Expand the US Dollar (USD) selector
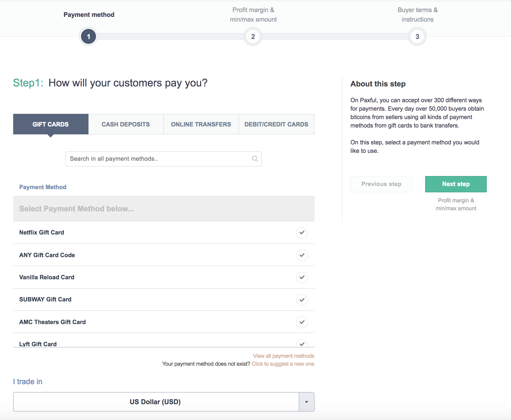Image resolution: width=511 pixels, height=420 pixels. click(155, 402)
